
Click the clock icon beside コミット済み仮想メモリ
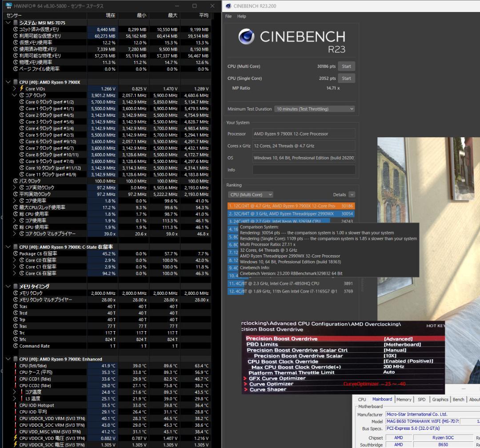coord(16,29)
